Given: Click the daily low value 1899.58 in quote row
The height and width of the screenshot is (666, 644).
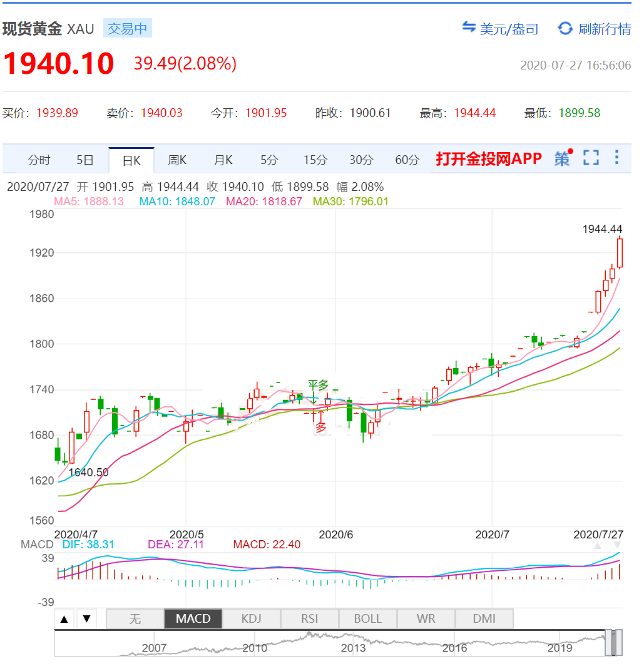Looking at the screenshot, I should (x=580, y=113).
